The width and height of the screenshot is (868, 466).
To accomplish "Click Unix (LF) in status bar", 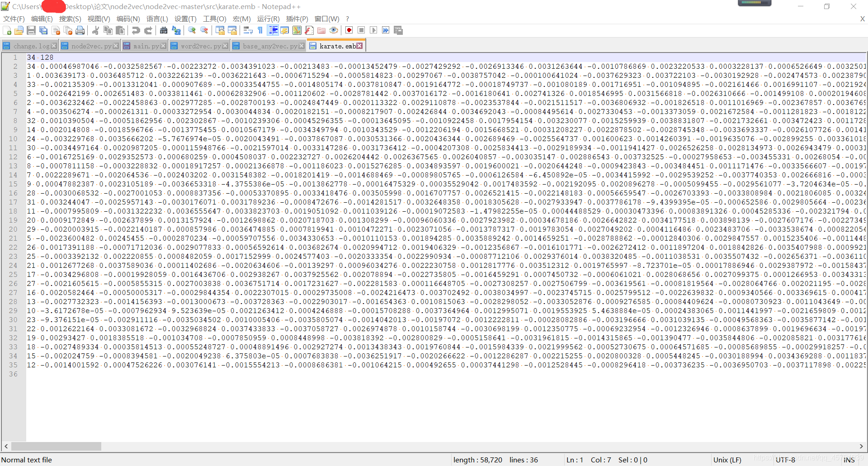I will [x=727, y=460].
